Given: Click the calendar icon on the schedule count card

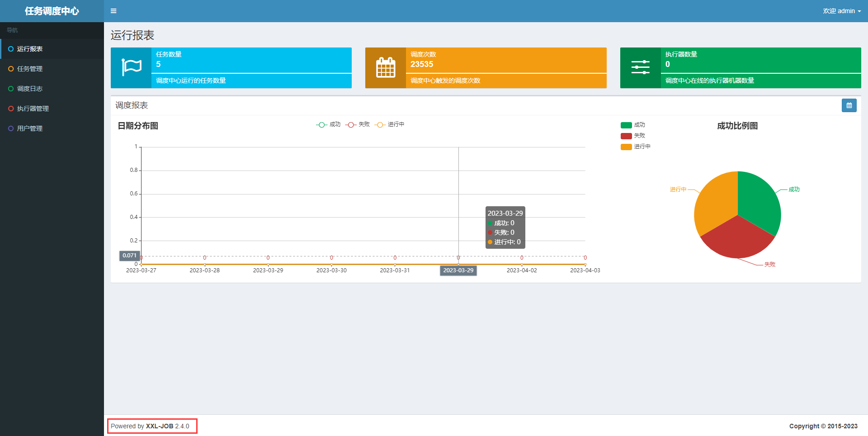Looking at the screenshot, I should point(386,68).
